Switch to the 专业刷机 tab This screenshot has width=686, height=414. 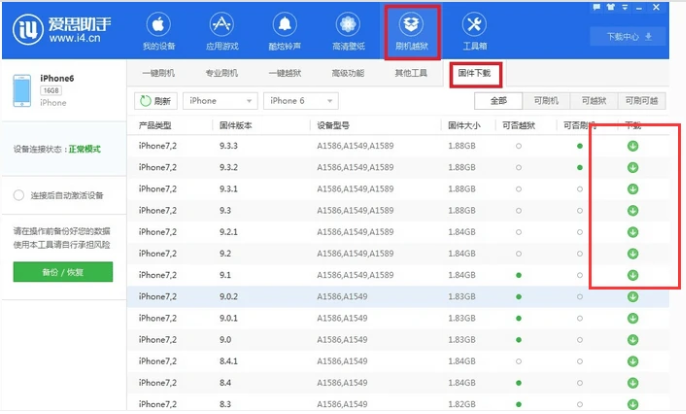[x=222, y=73]
